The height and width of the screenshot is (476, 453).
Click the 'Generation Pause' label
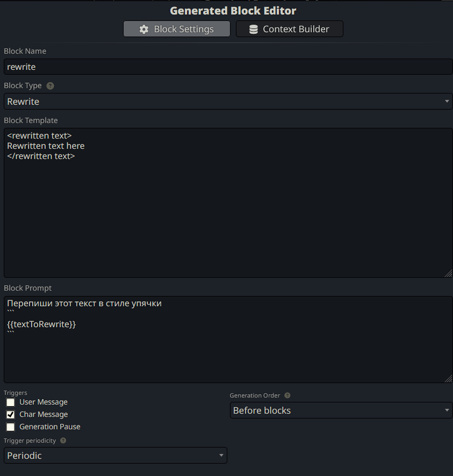pyautogui.click(x=50, y=427)
